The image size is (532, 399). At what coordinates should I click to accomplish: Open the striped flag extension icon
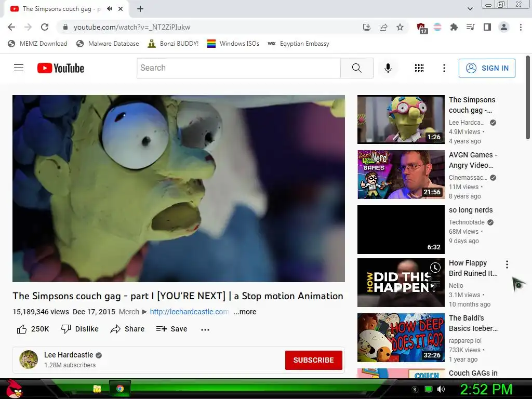(x=437, y=27)
